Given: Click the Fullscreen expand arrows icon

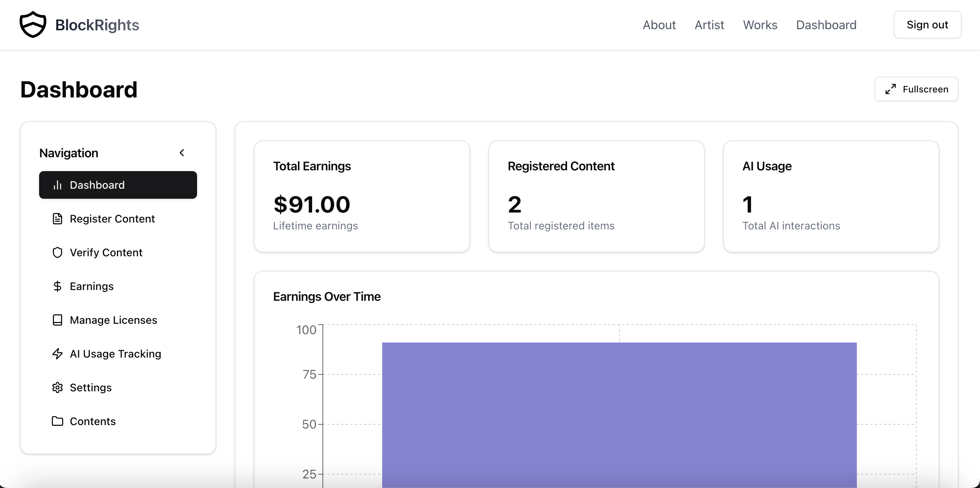Looking at the screenshot, I should click(x=890, y=89).
